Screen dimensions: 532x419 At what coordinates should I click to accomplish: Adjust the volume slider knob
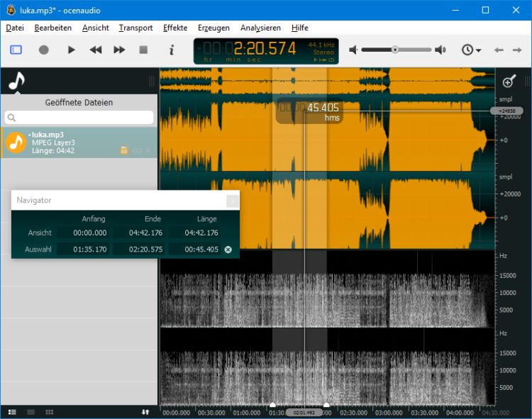[x=395, y=50]
